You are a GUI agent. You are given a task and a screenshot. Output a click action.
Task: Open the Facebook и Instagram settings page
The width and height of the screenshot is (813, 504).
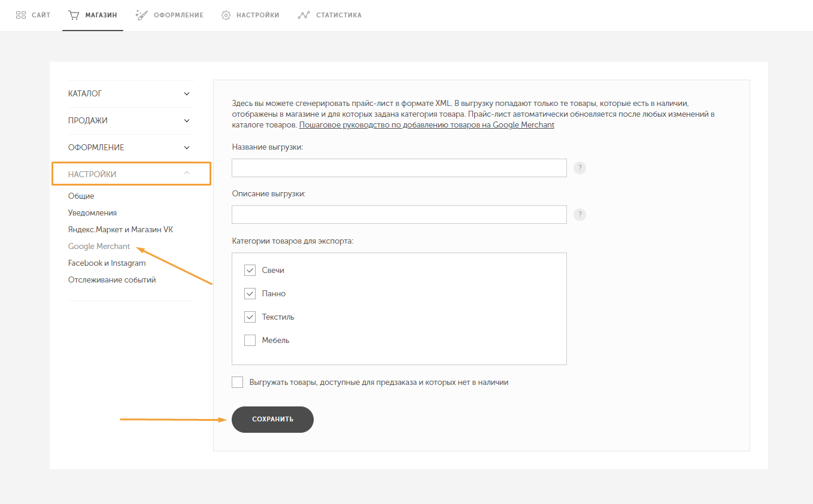click(x=107, y=263)
